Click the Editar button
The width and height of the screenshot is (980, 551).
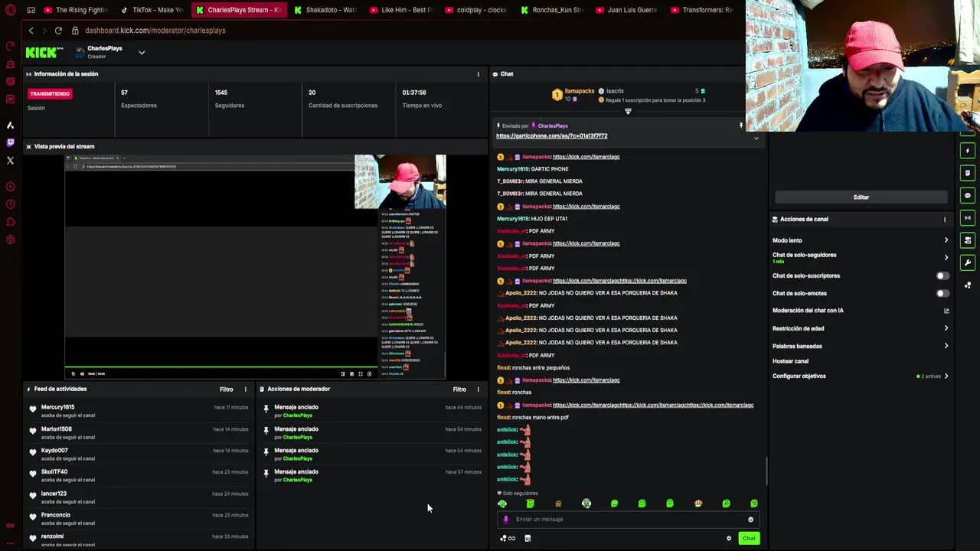(x=861, y=197)
